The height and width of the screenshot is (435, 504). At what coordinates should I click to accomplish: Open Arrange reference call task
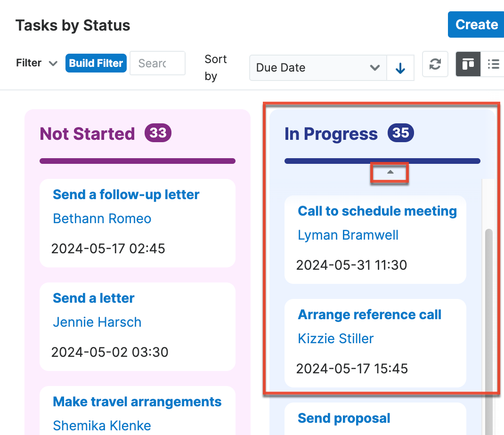[x=370, y=314]
